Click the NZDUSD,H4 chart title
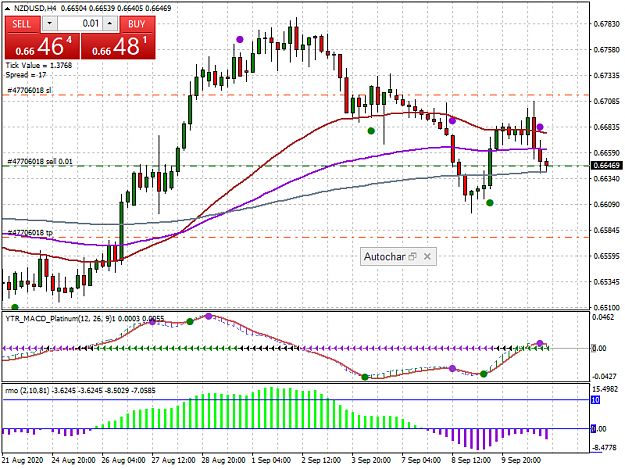The image size is (625, 469). (x=35, y=8)
